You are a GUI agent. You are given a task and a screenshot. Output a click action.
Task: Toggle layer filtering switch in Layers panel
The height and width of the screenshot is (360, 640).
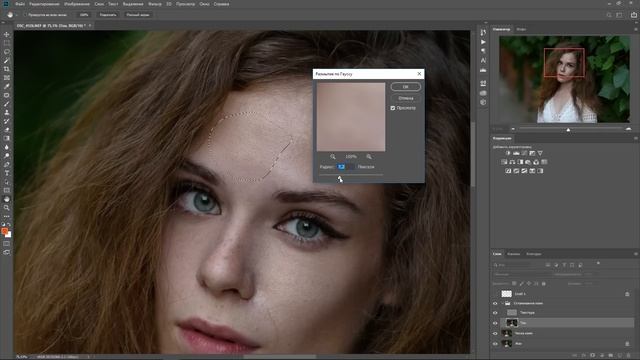point(598,264)
